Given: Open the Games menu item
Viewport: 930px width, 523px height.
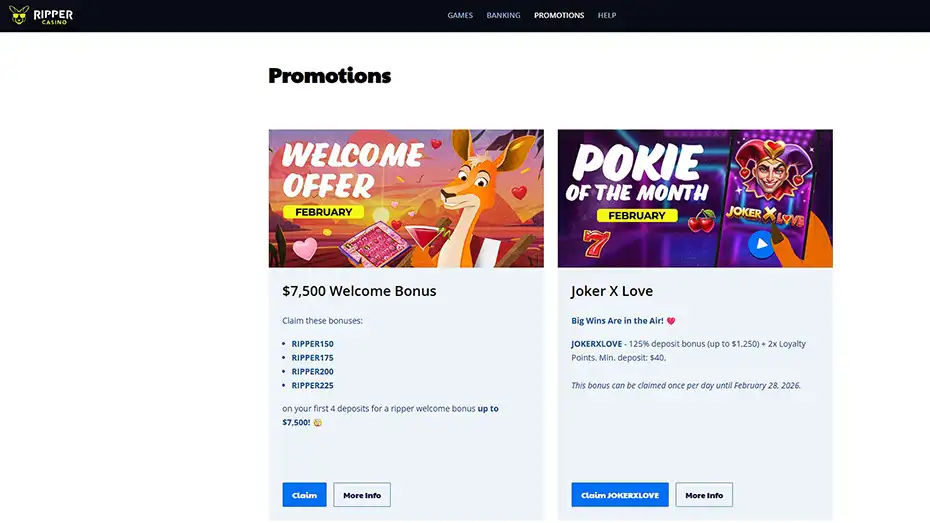Looking at the screenshot, I should [x=460, y=15].
